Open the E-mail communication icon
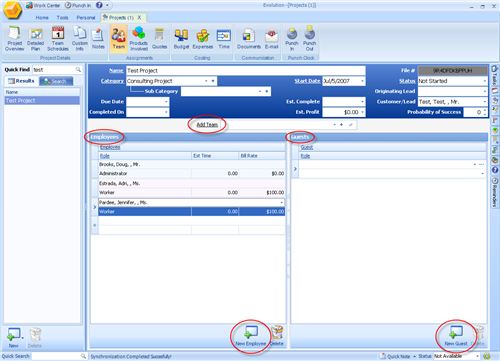Image resolution: width=500 pixels, height=361 pixels. [x=272, y=39]
